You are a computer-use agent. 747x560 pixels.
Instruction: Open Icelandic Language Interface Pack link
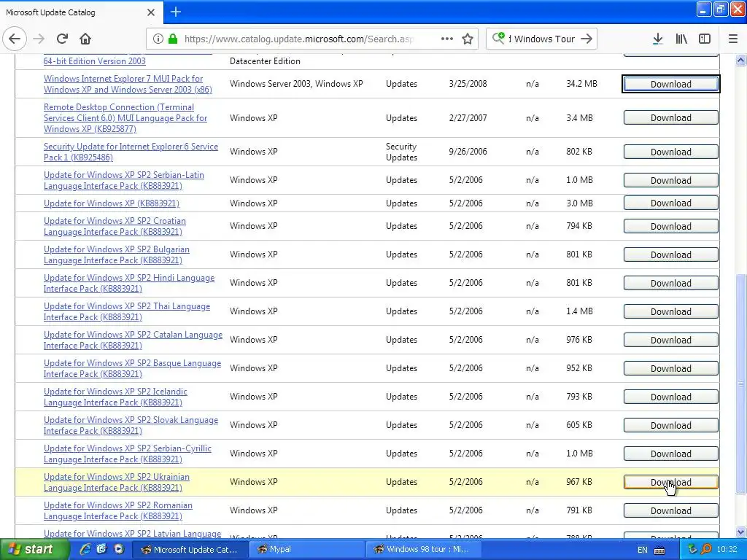click(115, 397)
